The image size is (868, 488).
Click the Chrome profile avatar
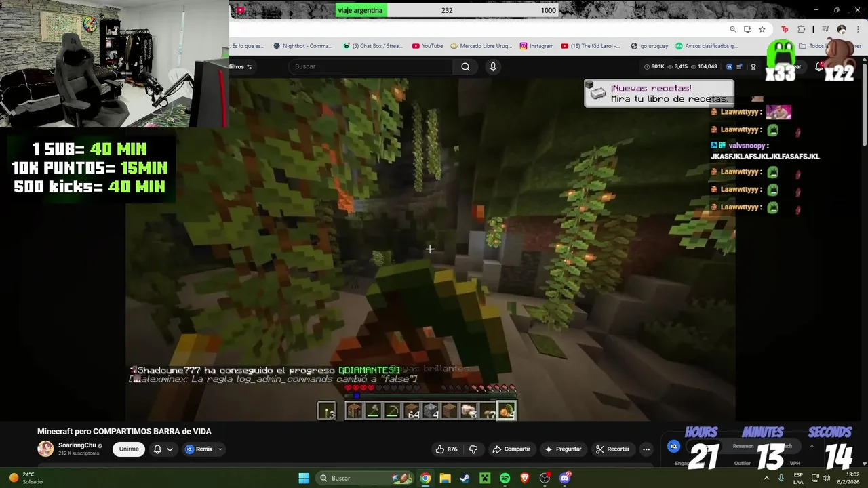[842, 29]
